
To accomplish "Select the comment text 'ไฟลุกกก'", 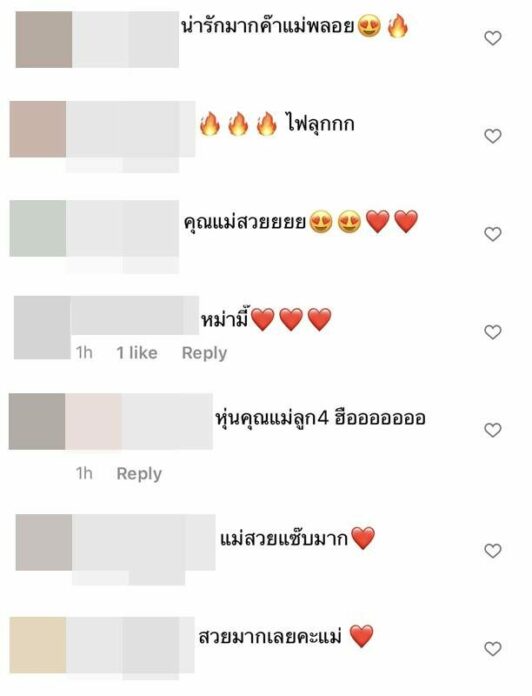I will (319, 124).
